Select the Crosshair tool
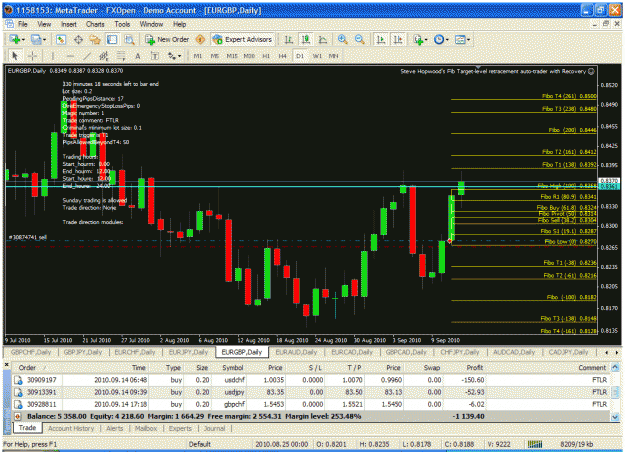Viewport: 625px width, 452px height. [x=32, y=56]
